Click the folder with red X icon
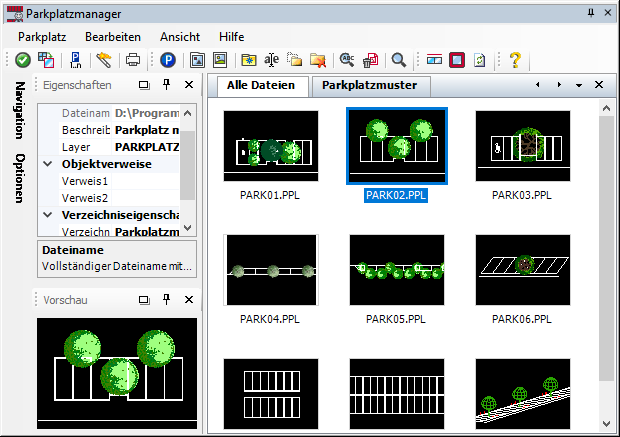Image resolution: width=620 pixels, height=437 pixels. coord(318,60)
